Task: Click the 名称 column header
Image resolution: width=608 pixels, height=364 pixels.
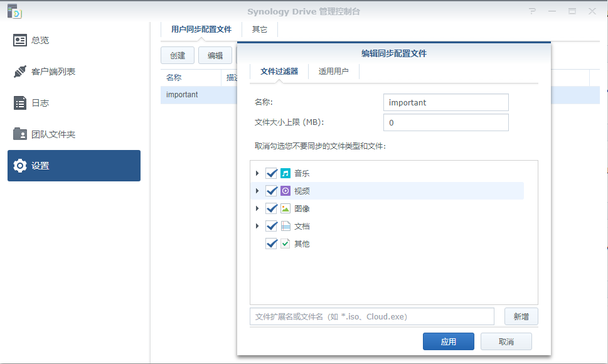Action: (190, 78)
